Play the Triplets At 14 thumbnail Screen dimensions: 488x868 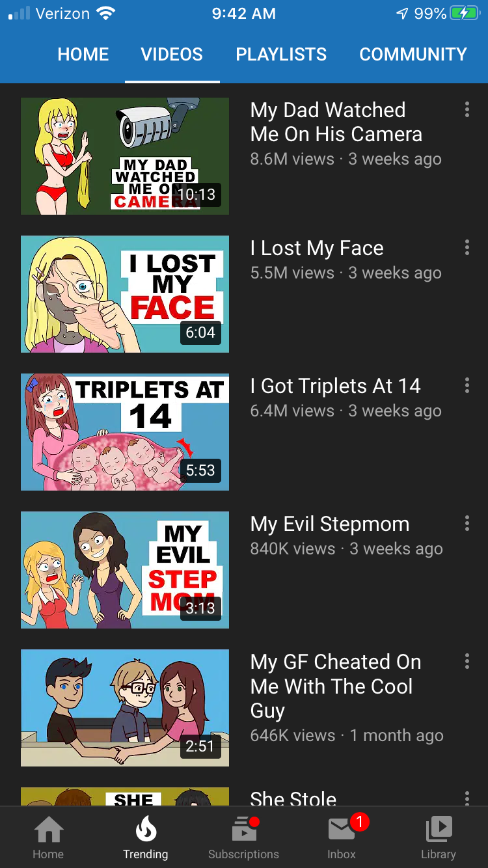(x=125, y=432)
